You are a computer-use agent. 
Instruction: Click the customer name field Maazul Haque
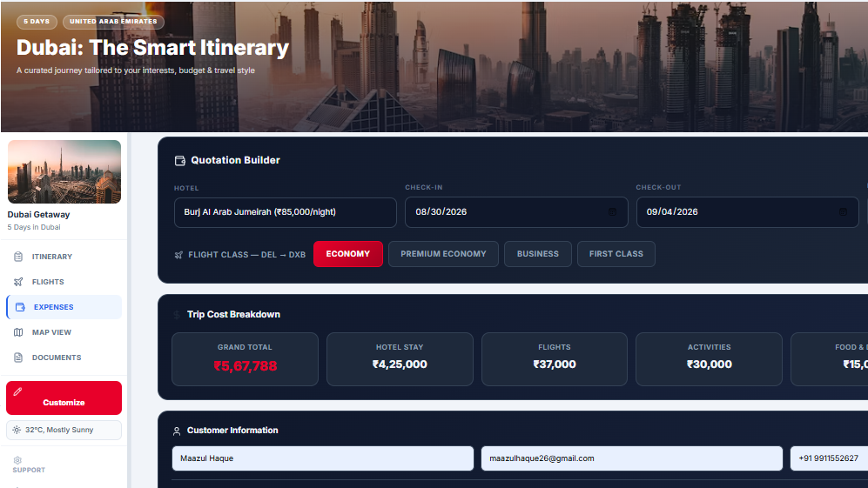[x=323, y=458]
